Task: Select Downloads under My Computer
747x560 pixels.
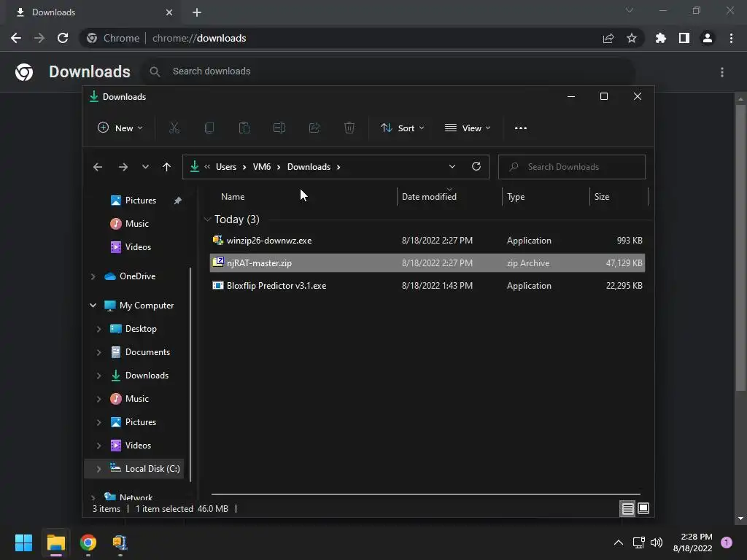Action: [x=147, y=376]
